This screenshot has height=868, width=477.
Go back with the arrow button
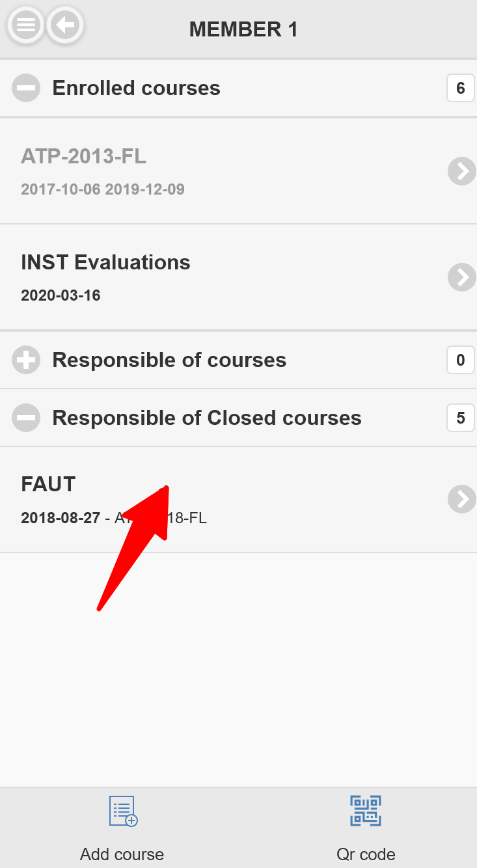pyautogui.click(x=65, y=25)
